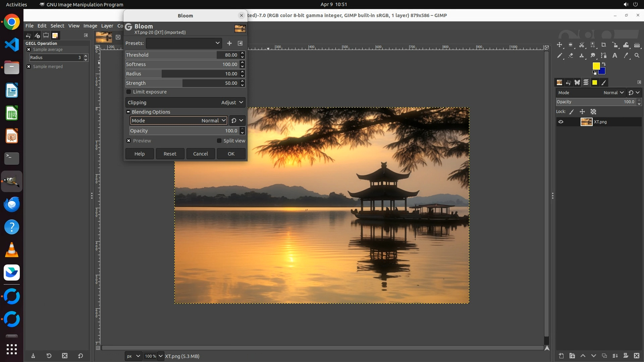Open the Presets combo box
Viewport: 644px width, 362px height.
click(x=184, y=43)
